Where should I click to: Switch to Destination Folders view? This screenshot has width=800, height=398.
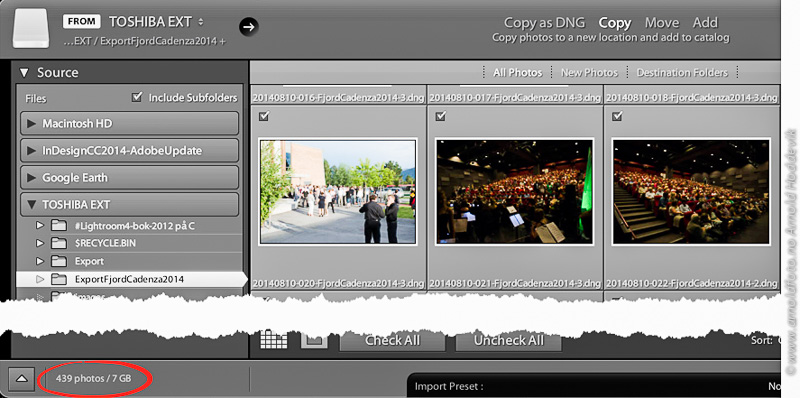682,72
